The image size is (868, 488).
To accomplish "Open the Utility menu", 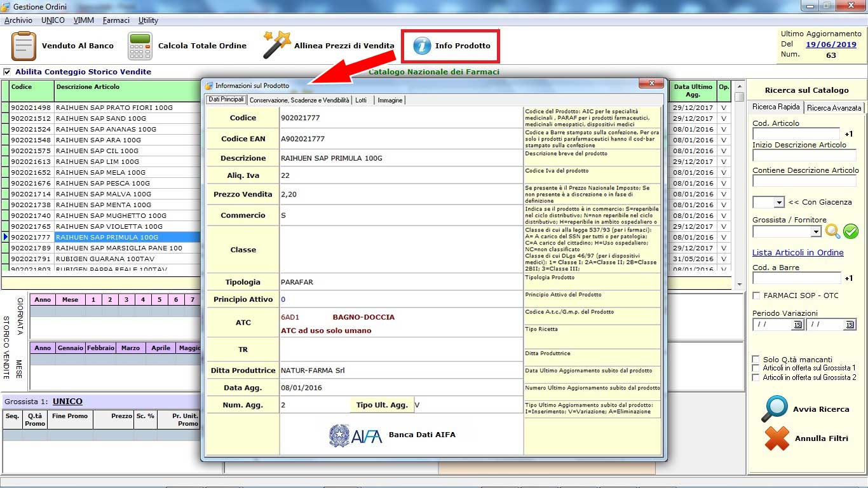I will coord(148,20).
